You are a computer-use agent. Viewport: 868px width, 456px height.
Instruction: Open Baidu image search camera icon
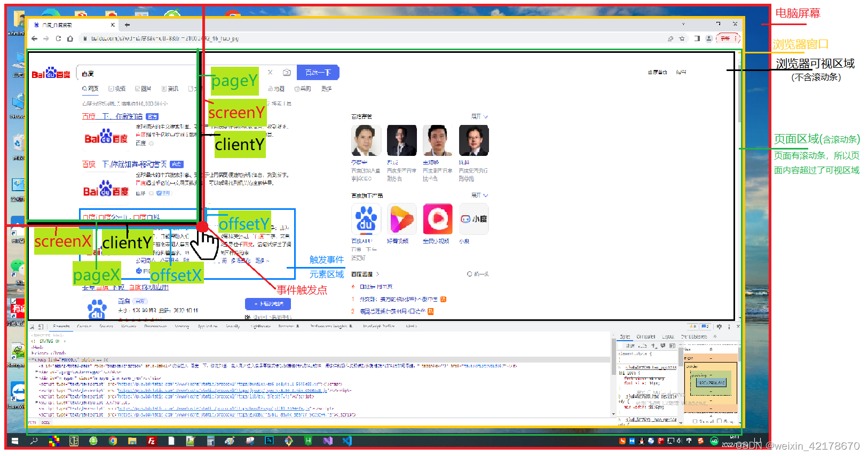[287, 72]
